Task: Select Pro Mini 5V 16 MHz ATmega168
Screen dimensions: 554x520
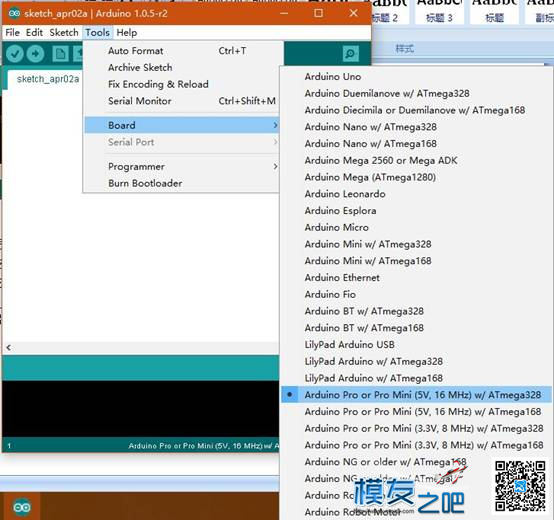Action: pyautogui.click(x=416, y=412)
